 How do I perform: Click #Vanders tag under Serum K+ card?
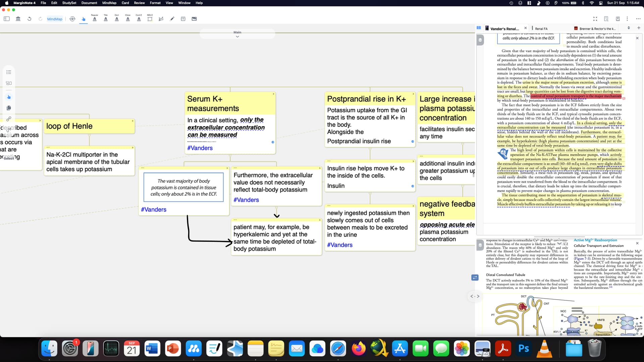200,148
